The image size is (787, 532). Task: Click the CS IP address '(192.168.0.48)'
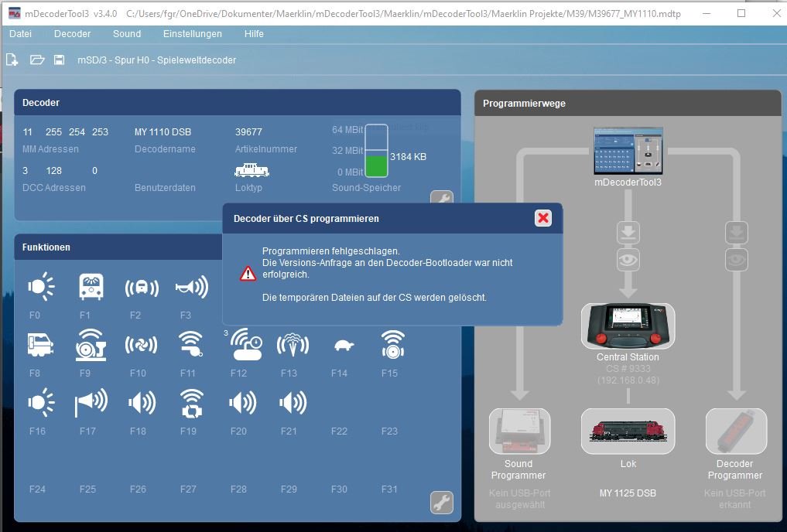[x=628, y=380]
